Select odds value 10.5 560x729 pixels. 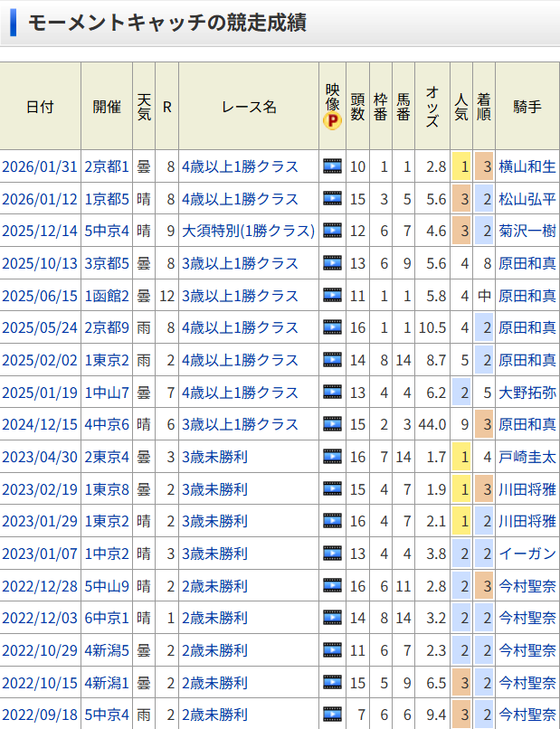pos(432,327)
